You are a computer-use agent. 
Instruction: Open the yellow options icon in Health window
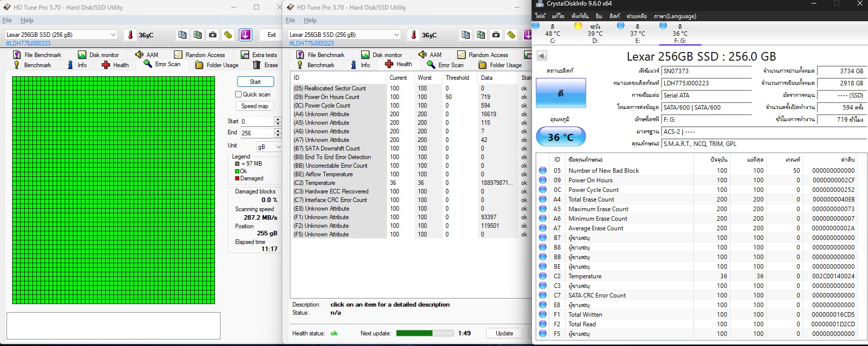[x=511, y=35]
